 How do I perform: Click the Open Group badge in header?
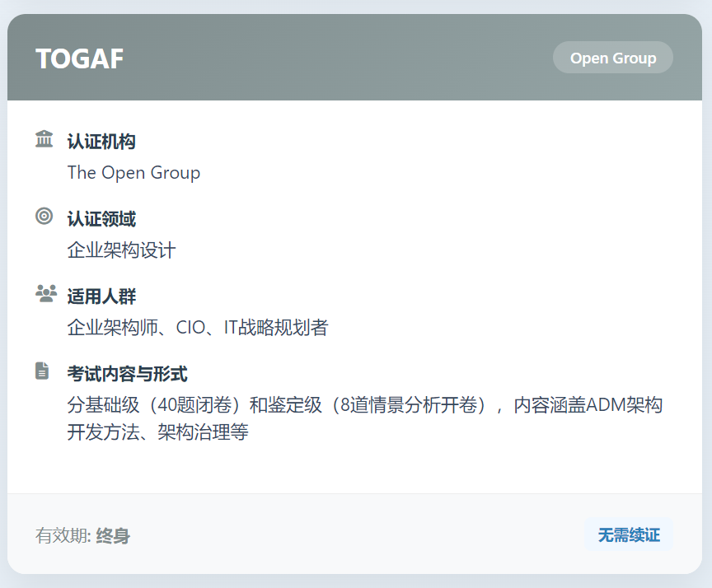pyautogui.click(x=613, y=58)
